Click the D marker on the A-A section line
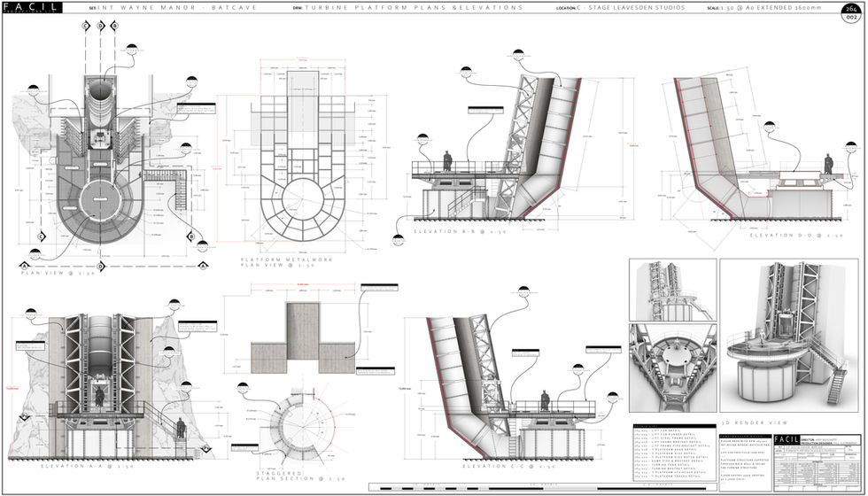 (101, 267)
